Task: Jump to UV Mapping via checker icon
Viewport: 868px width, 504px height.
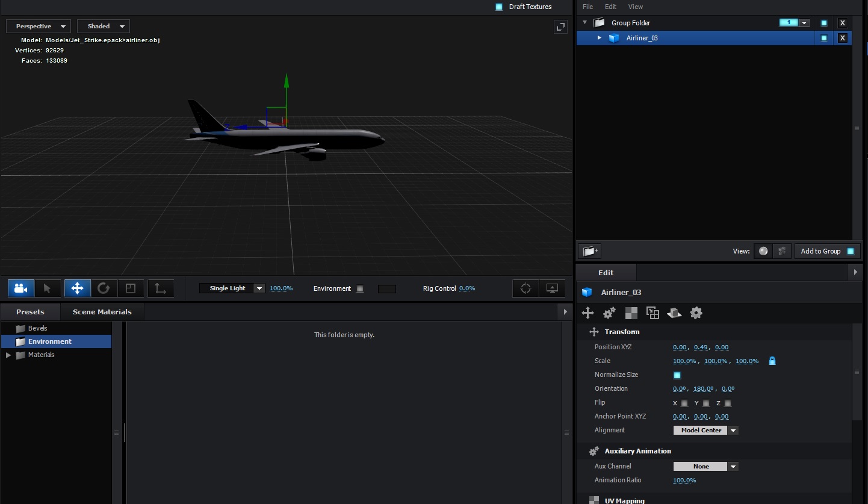Action: coord(631,313)
